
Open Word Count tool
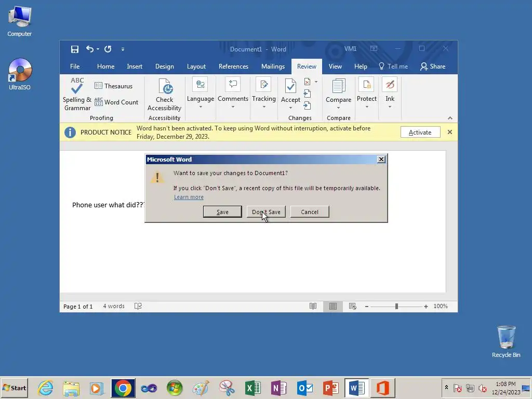pyautogui.click(x=116, y=102)
